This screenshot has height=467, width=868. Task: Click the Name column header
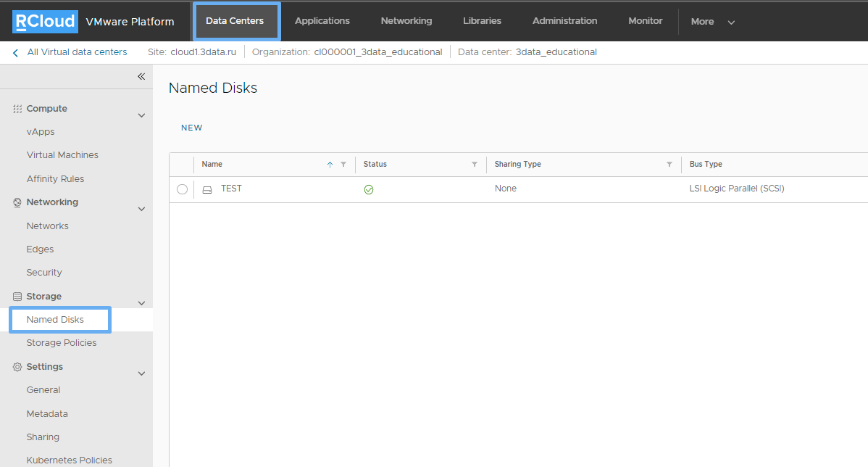(212, 165)
